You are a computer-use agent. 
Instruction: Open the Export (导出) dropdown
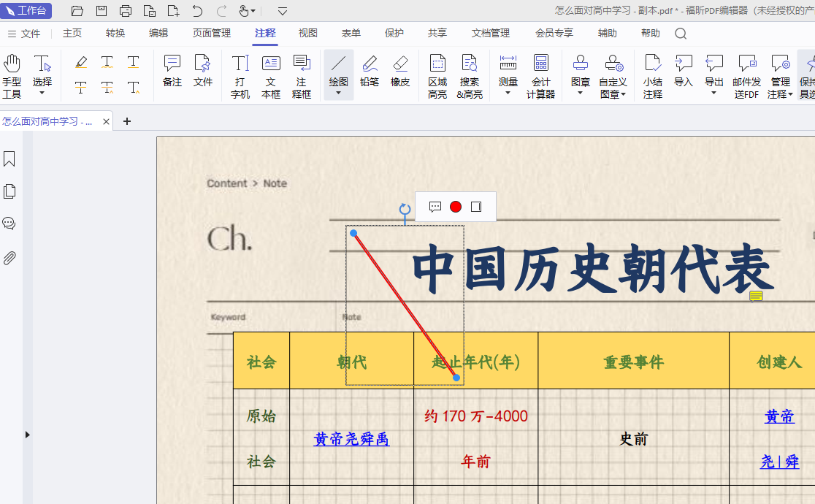coord(713,93)
